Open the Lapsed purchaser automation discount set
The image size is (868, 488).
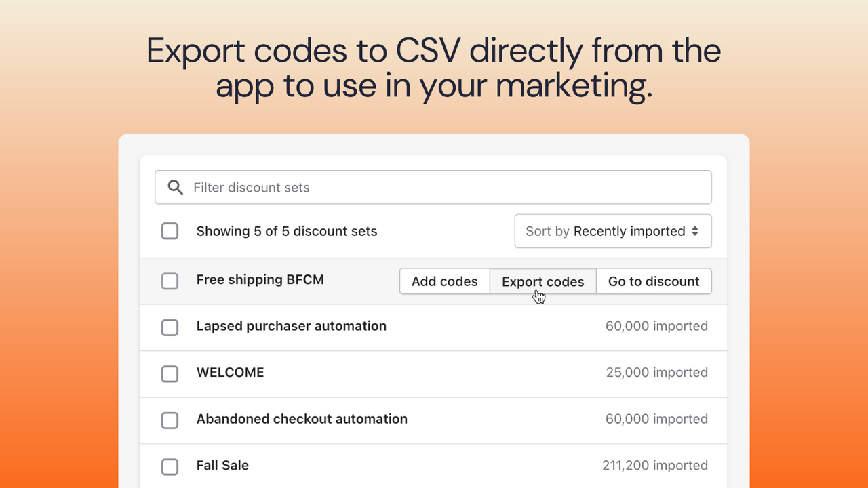(291, 326)
